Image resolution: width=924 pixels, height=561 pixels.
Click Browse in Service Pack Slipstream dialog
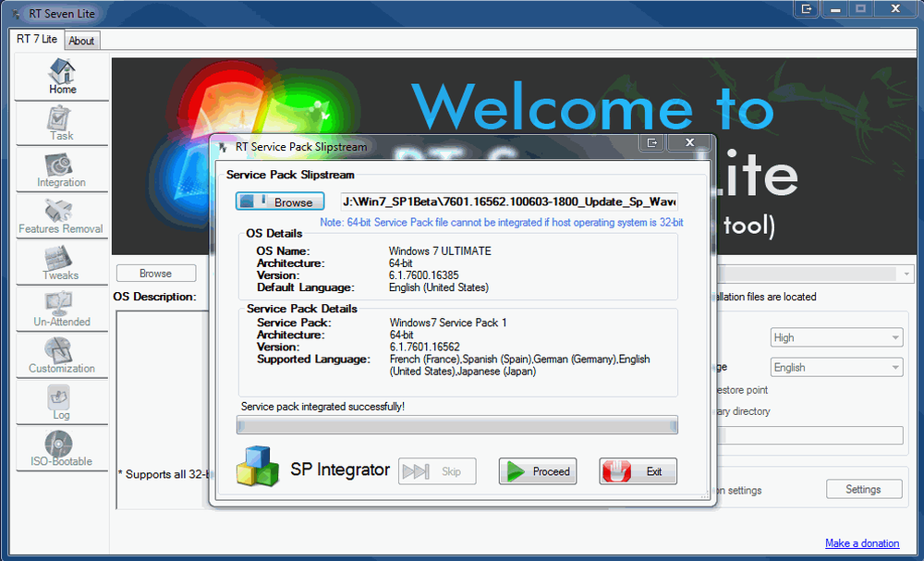[x=280, y=202]
